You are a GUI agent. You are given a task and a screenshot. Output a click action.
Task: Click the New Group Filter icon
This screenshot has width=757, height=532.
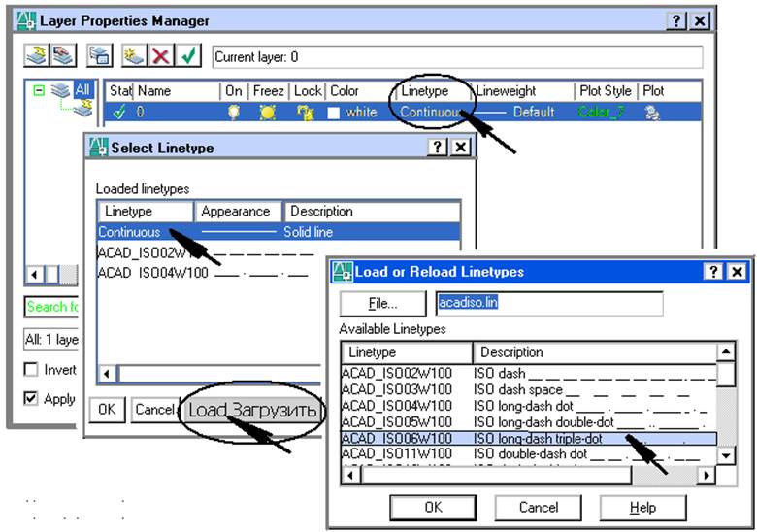[61, 55]
